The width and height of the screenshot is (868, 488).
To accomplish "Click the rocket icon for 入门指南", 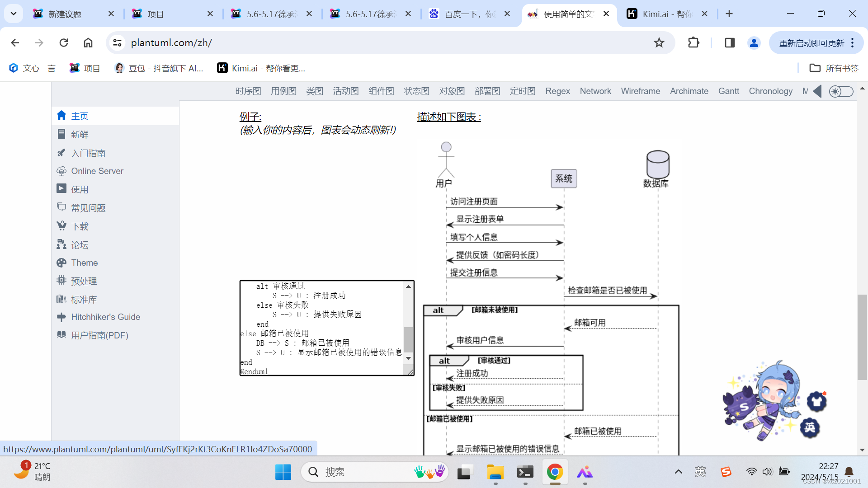I will [x=61, y=153].
